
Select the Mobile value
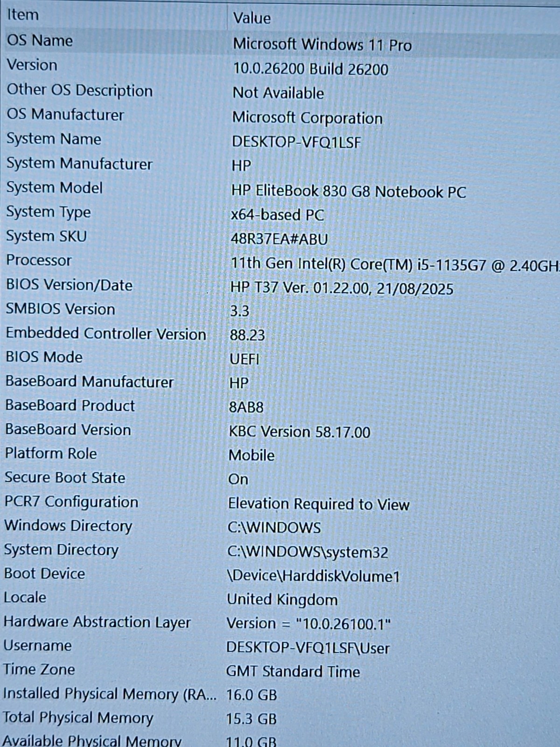252,455
